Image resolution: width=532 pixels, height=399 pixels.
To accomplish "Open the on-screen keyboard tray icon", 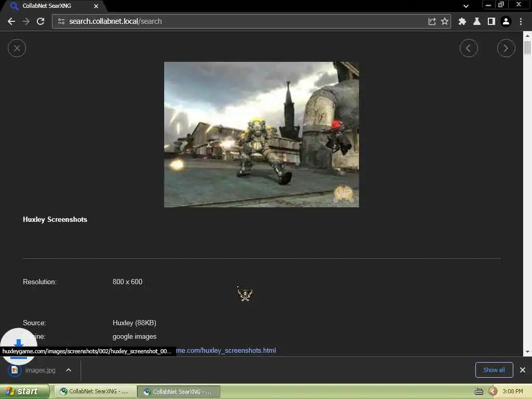I will pyautogui.click(x=478, y=392).
